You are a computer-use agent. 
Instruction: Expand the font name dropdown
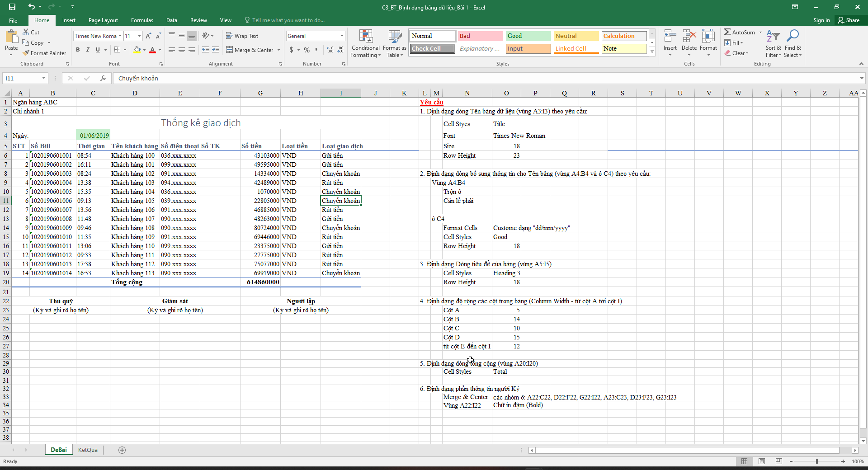pyautogui.click(x=120, y=36)
